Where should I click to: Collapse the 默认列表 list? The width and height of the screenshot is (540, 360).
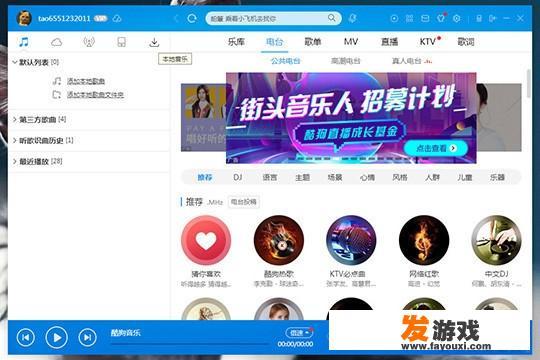tap(15, 62)
